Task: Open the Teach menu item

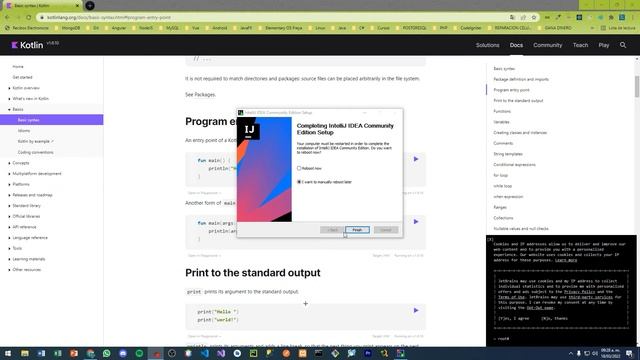Action: tap(580, 45)
